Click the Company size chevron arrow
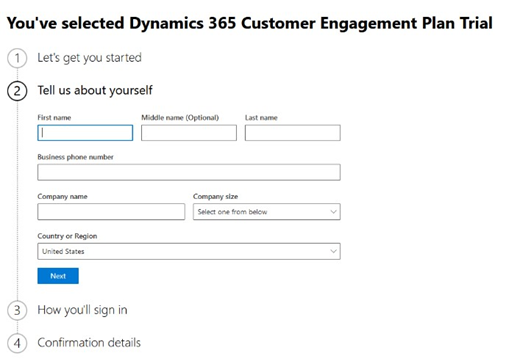This screenshot has width=506, height=361. tap(333, 212)
